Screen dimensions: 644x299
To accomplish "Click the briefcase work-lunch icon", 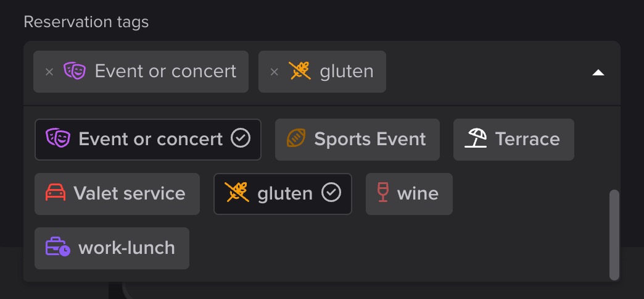I will tap(57, 248).
